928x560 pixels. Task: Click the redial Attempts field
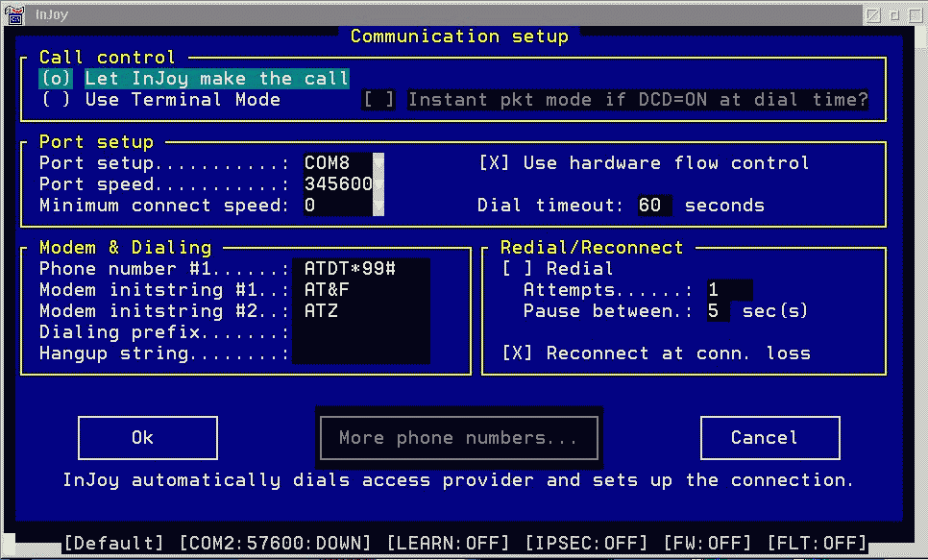coord(730,290)
